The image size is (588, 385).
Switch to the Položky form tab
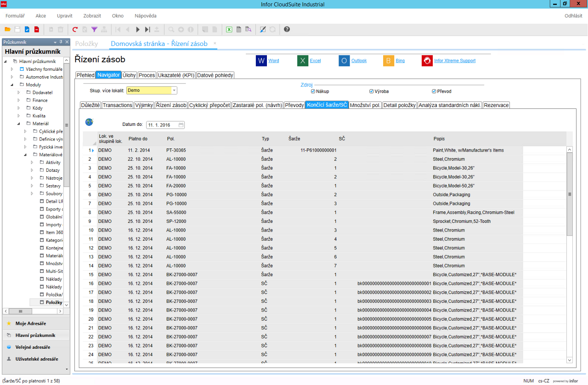point(87,44)
